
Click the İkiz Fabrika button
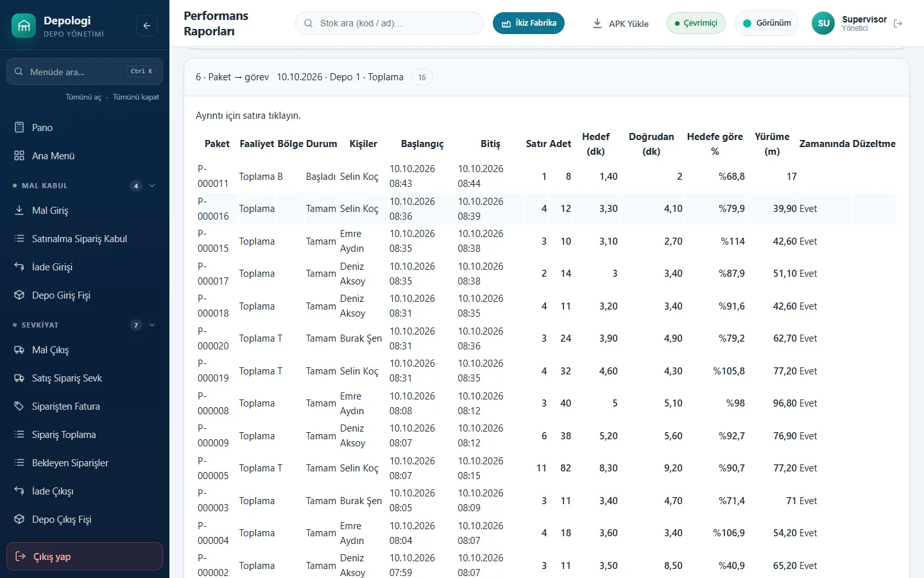(529, 23)
